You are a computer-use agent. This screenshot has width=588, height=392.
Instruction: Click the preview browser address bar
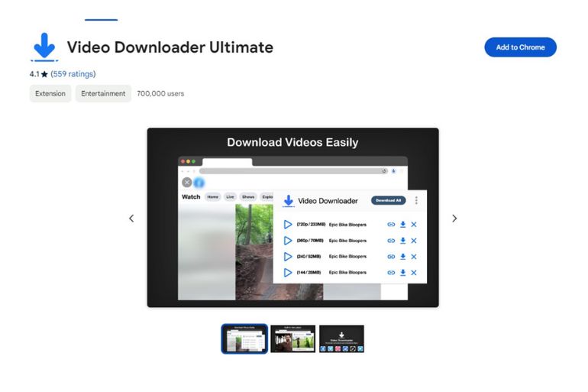293,171
